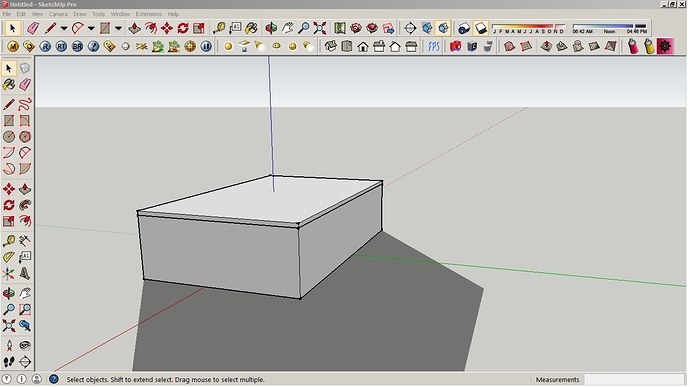The height and width of the screenshot is (387, 690).
Task: Open the Help menu
Action: (x=173, y=14)
